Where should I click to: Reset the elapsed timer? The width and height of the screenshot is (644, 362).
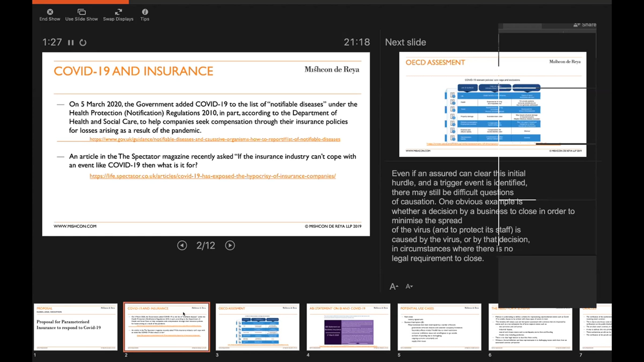tap(83, 43)
